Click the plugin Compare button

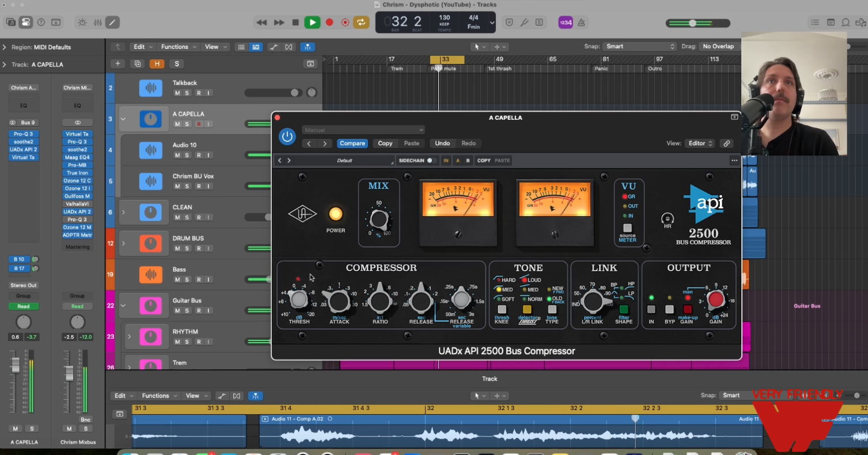coord(352,143)
